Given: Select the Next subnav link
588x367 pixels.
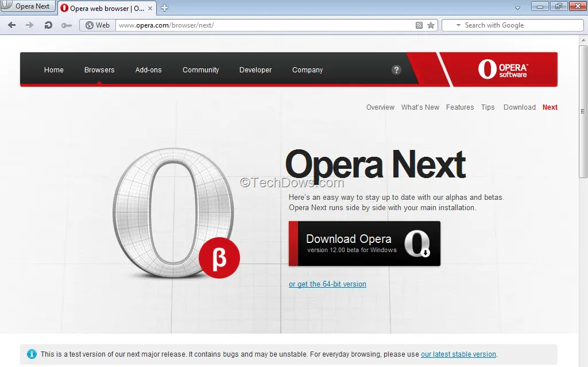Looking at the screenshot, I should tap(550, 107).
